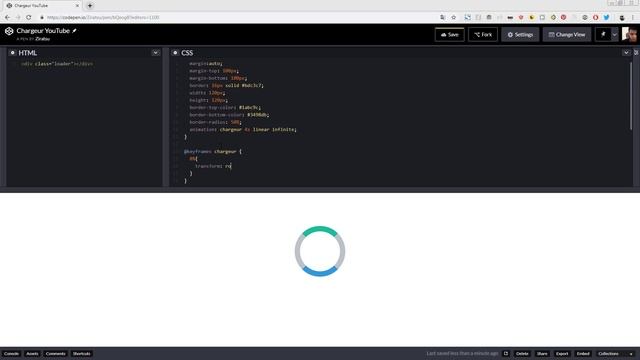The image size is (640, 360).
Task: Show keyboard Shortcuts
Action: point(81,353)
